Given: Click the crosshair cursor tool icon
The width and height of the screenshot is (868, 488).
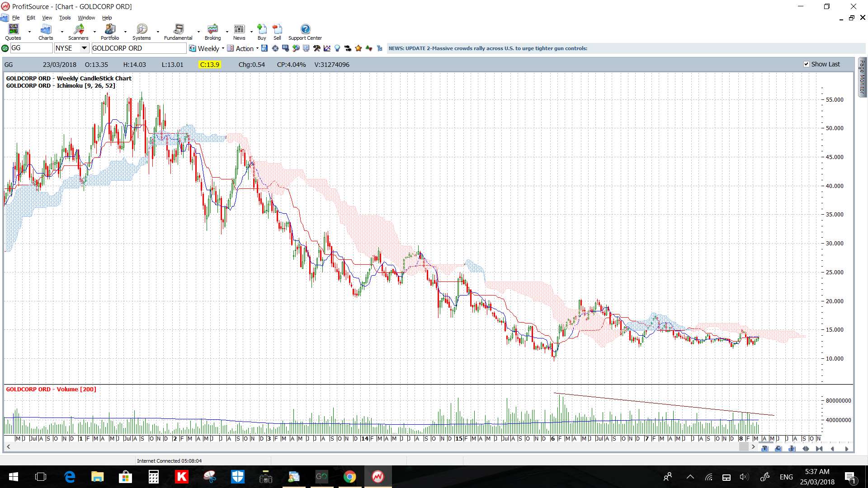Looking at the screenshot, I should [x=275, y=48].
